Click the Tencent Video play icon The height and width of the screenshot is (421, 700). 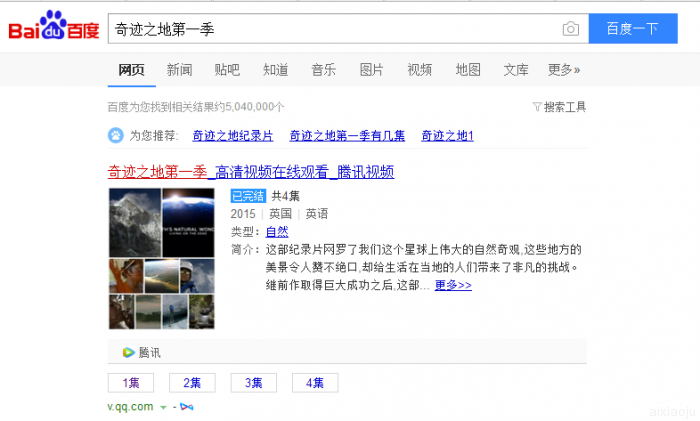[x=128, y=352]
